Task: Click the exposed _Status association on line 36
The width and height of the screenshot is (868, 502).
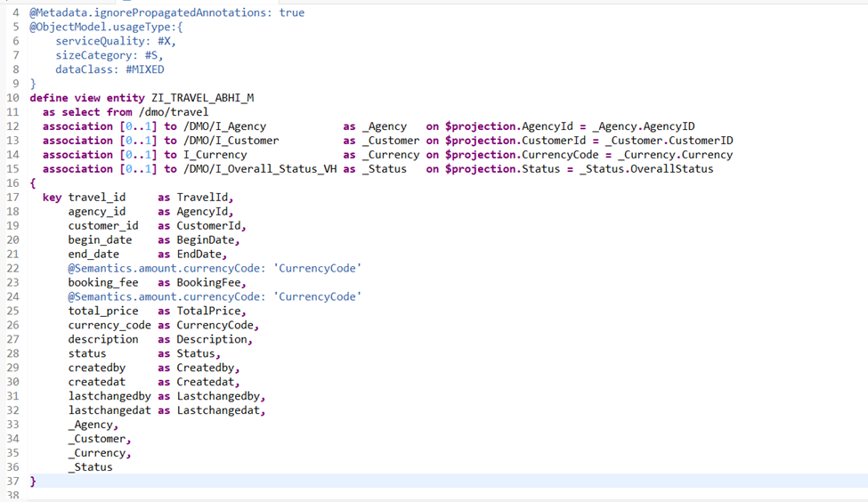Action: [x=90, y=467]
